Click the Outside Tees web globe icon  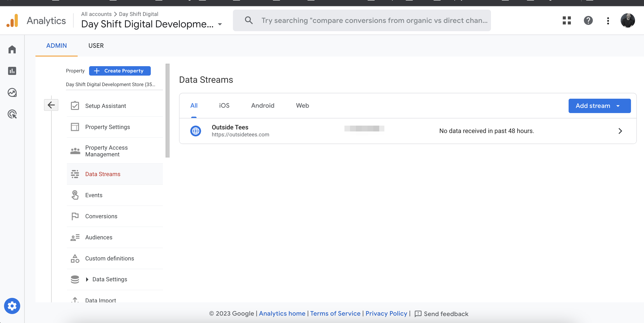pyautogui.click(x=195, y=131)
